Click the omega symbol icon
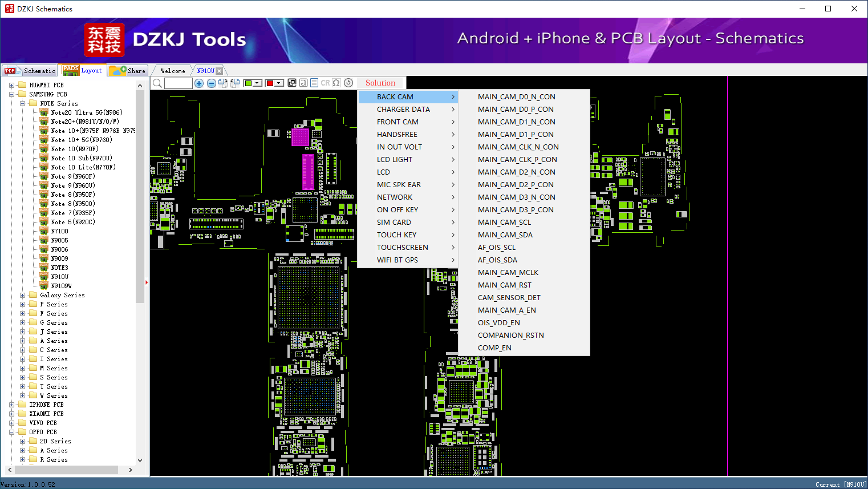Screen dimensions: 868x489 click(x=336, y=83)
